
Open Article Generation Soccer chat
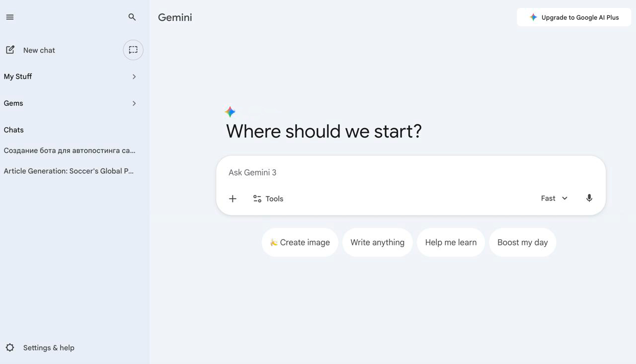(70, 171)
